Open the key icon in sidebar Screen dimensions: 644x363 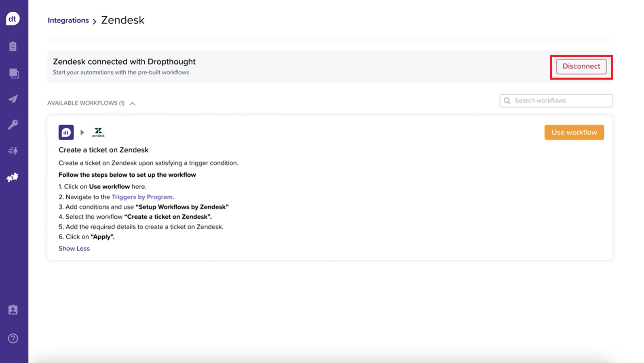click(x=13, y=125)
